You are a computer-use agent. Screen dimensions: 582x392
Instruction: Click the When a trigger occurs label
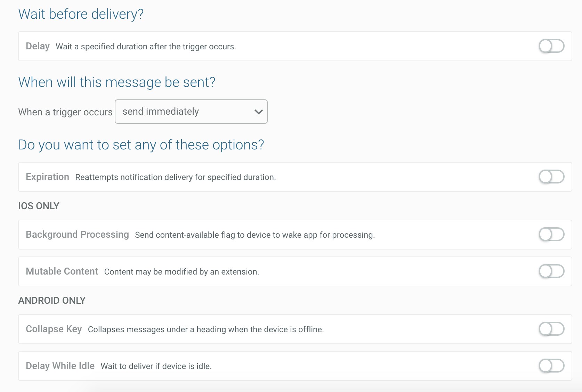[x=65, y=112]
